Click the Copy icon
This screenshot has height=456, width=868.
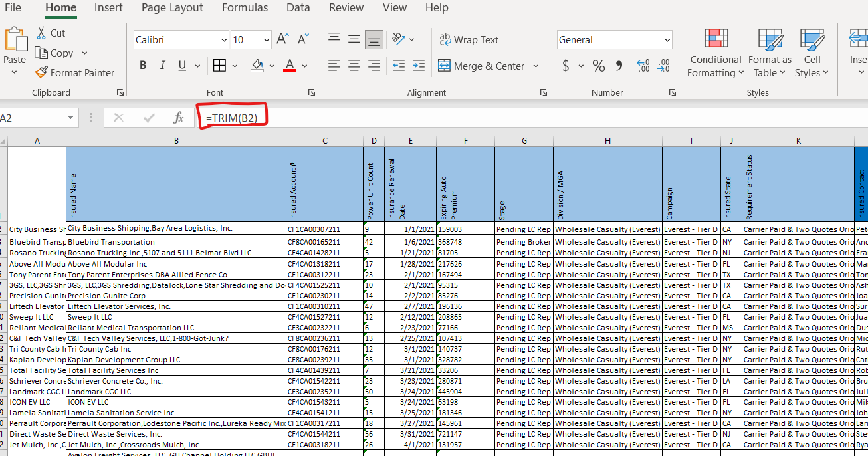pyautogui.click(x=41, y=53)
